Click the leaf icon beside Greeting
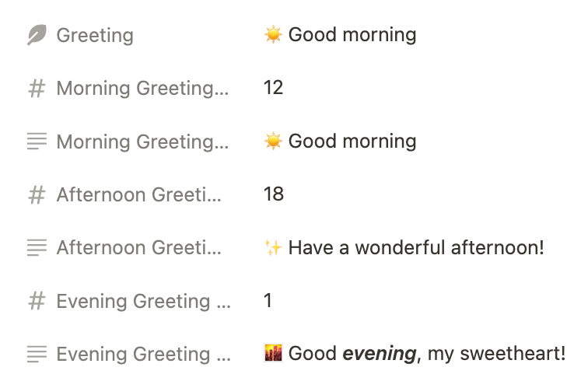Viewport: 588px width, 381px height. coord(37,35)
